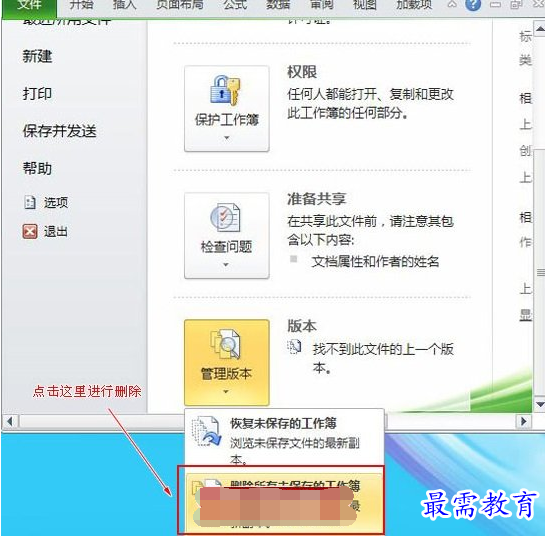Image resolution: width=545 pixels, height=536 pixels.
Task: Click the 权限 heading text
Action: coord(302,72)
